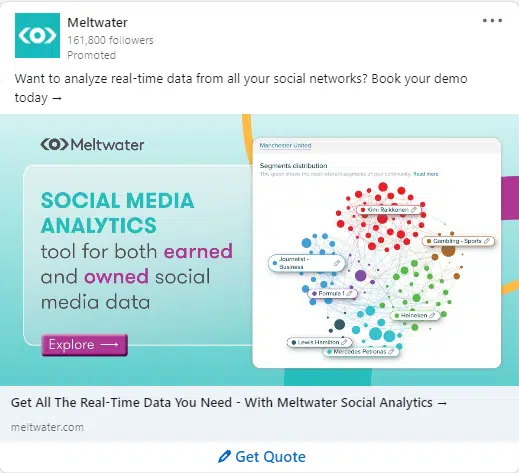519x473 pixels.
Task: Click the ad headline about Real-Time Data
Action: point(229,402)
